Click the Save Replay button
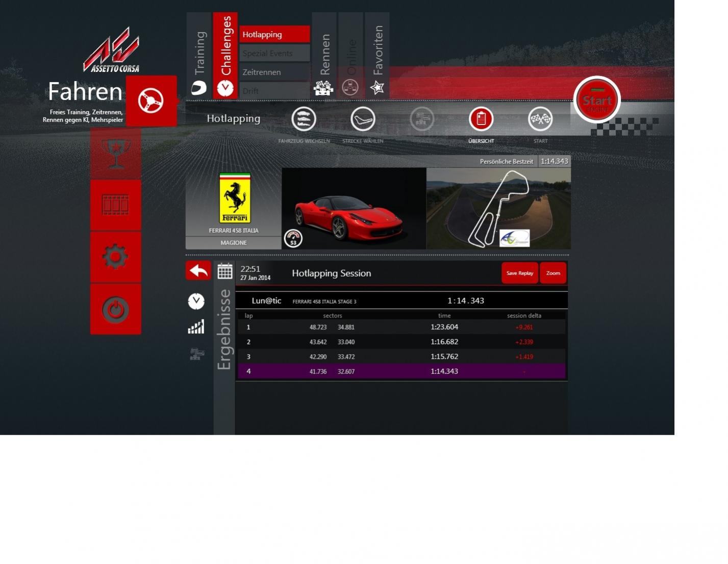 pos(520,273)
